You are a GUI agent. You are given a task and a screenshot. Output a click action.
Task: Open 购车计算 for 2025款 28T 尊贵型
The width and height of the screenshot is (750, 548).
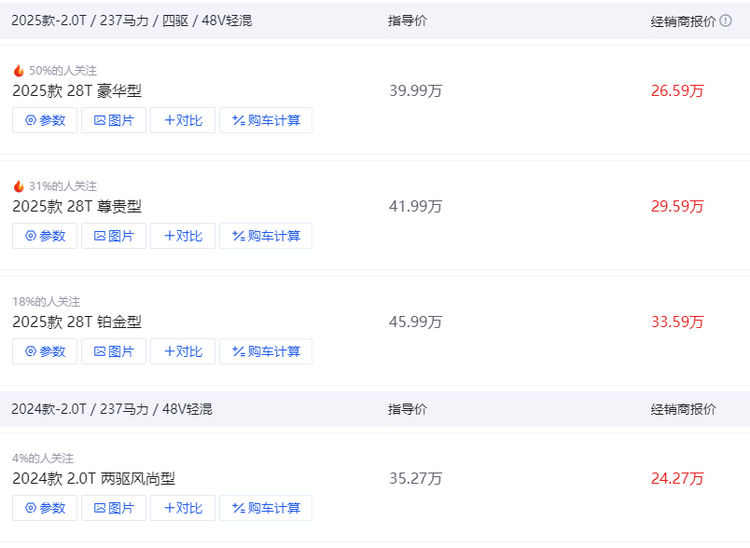coord(266,236)
